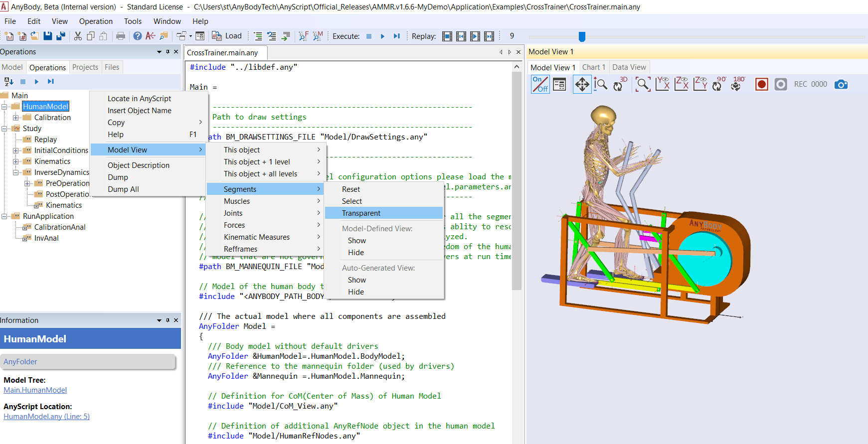Collapse the InverseDynamics tree node
Screen dimensions: 868x444
(x=16, y=172)
